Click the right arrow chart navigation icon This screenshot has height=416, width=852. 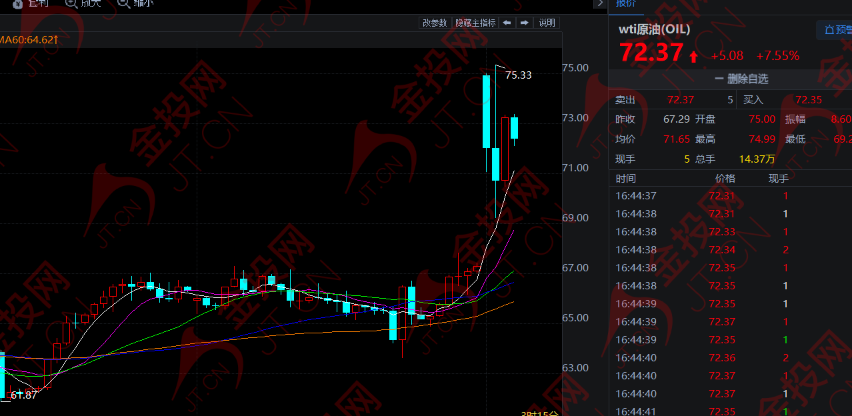pyautogui.click(x=524, y=22)
